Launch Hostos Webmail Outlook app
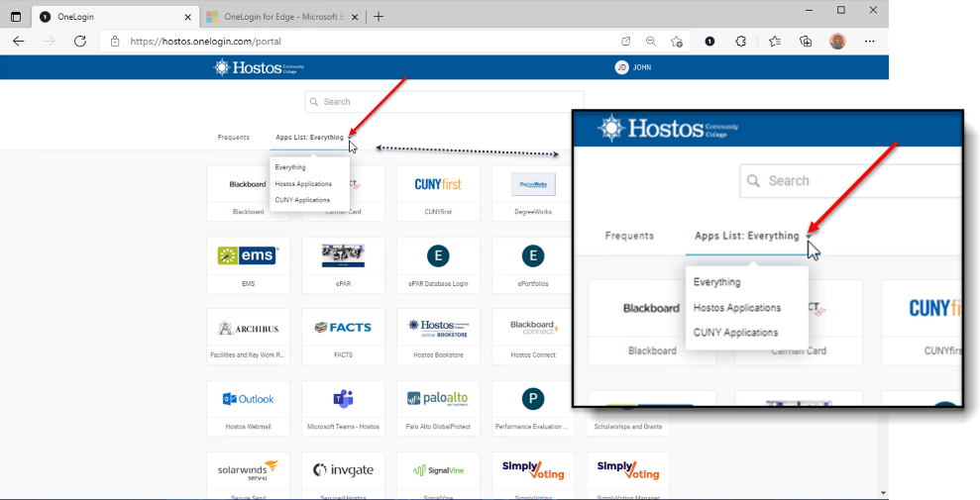Viewport: 980px width, 500px height. [x=248, y=407]
